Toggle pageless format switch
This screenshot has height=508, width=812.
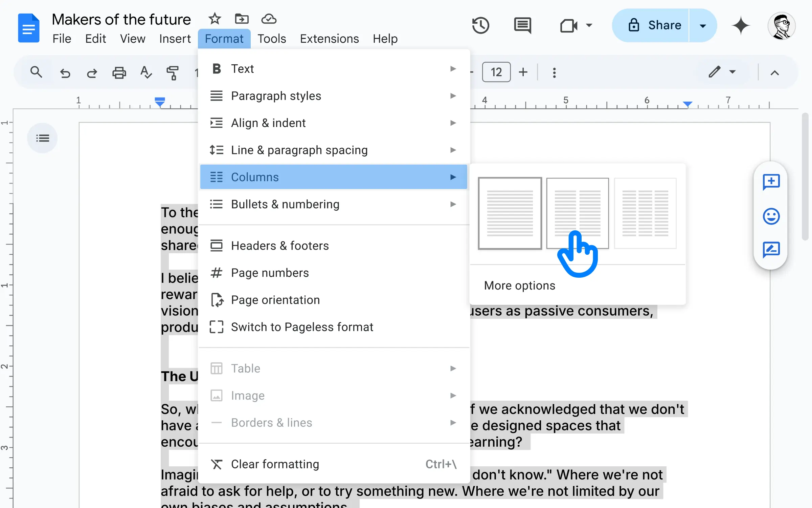tap(302, 326)
